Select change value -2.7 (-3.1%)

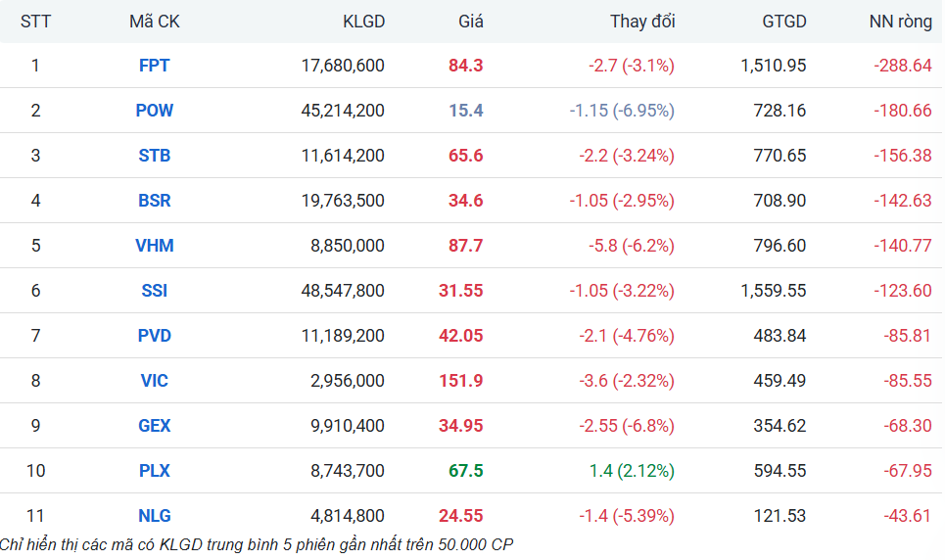click(x=632, y=65)
